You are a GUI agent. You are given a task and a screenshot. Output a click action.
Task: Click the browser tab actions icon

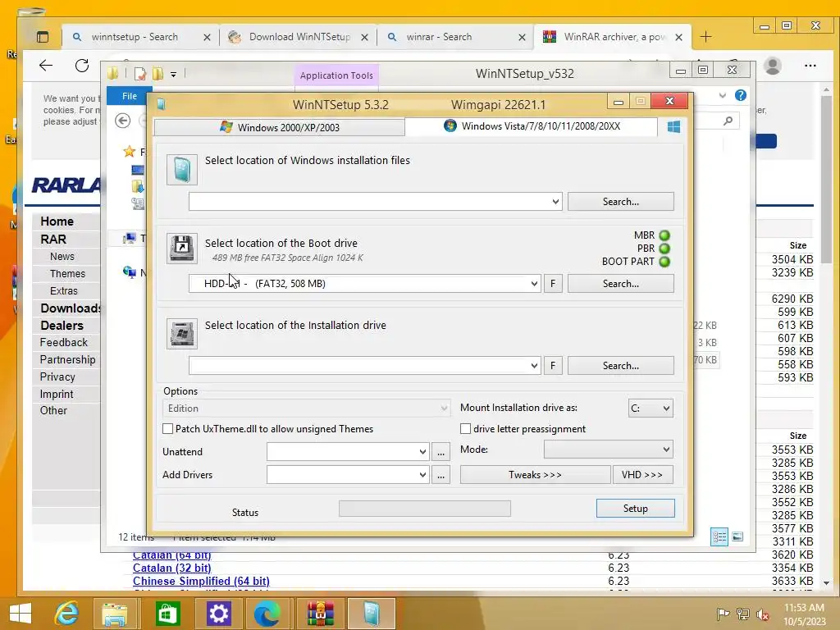[43, 37]
